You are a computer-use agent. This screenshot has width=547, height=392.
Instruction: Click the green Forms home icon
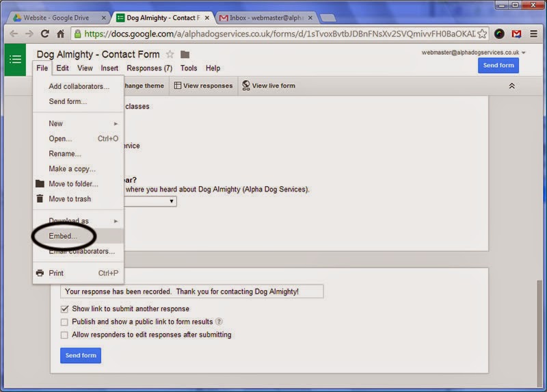[15, 60]
